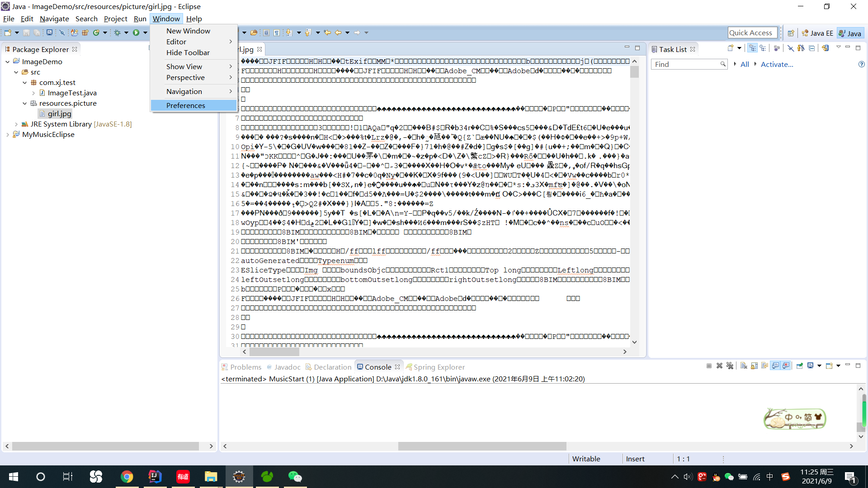Clear the Console output

[x=743, y=366]
